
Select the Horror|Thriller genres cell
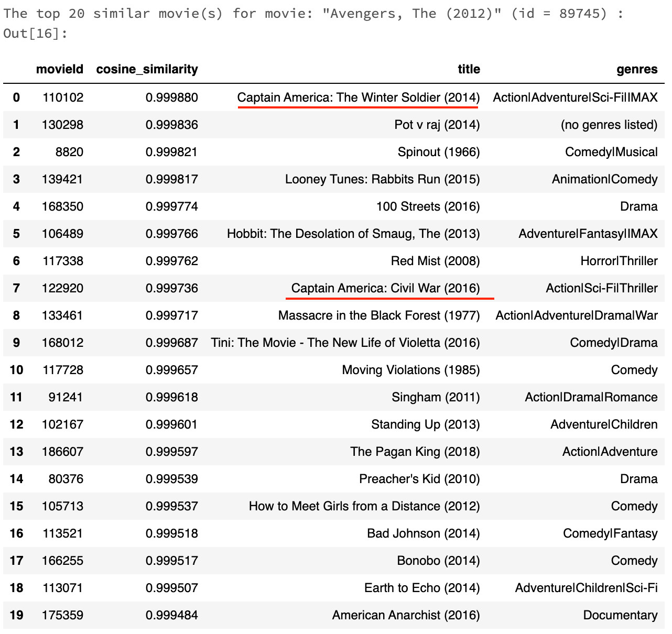(x=619, y=261)
